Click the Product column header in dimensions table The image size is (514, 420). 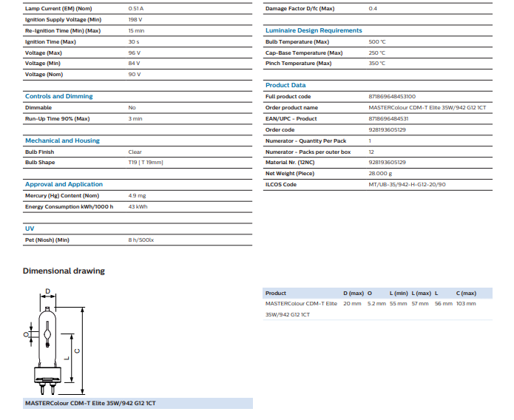(x=276, y=293)
